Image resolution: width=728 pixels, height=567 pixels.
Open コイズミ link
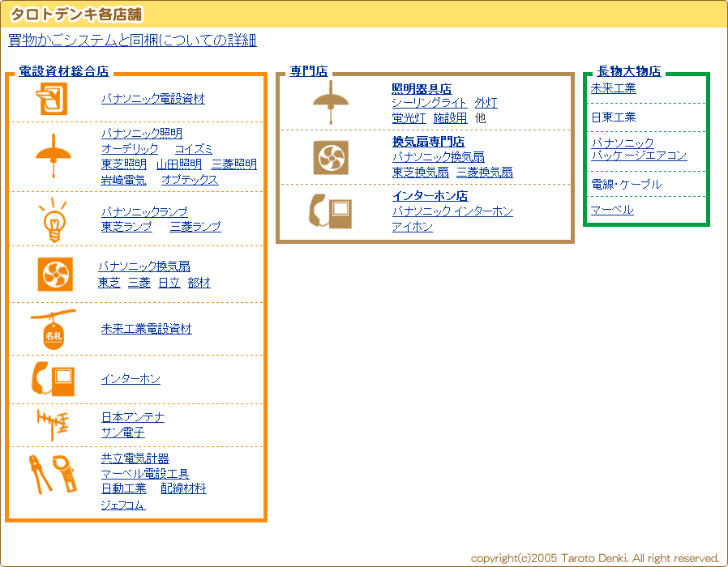[x=194, y=149]
